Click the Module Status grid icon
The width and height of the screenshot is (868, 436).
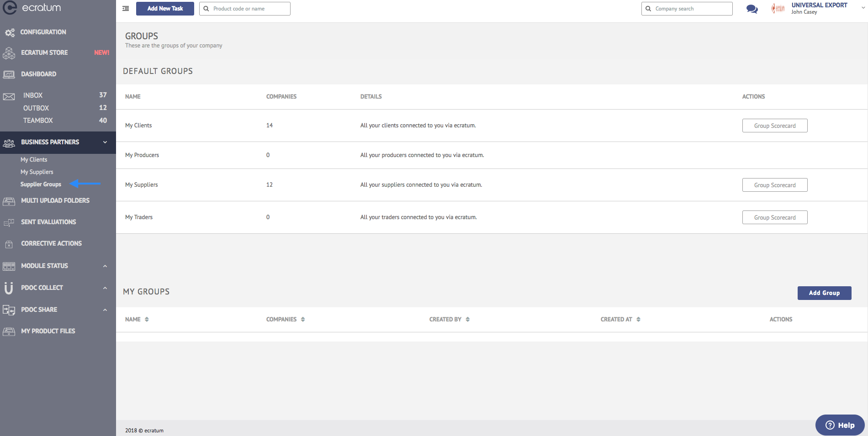point(9,266)
